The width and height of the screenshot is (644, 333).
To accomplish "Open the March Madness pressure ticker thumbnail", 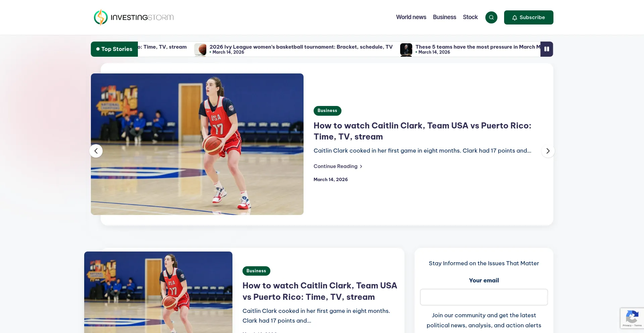I will coord(406,49).
